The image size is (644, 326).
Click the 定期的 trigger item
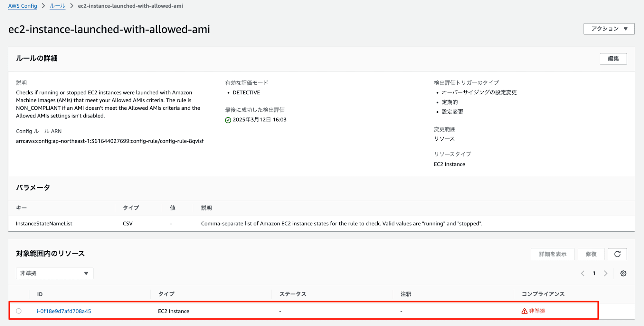point(450,102)
